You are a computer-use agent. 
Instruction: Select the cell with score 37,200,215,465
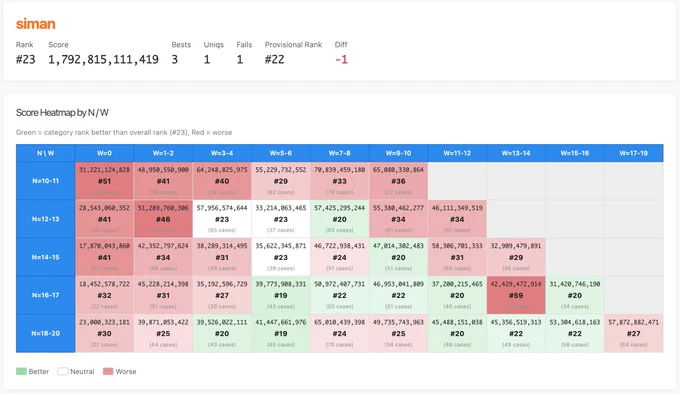click(x=457, y=295)
